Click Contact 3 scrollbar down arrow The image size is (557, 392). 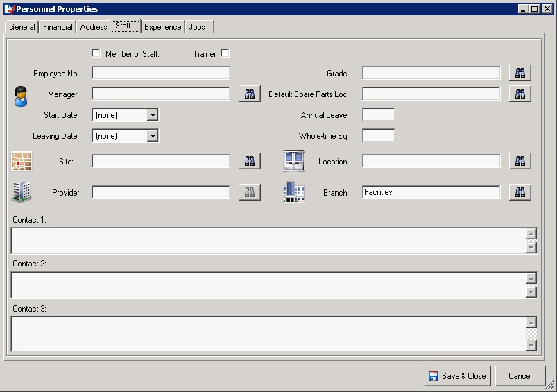click(531, 345)
